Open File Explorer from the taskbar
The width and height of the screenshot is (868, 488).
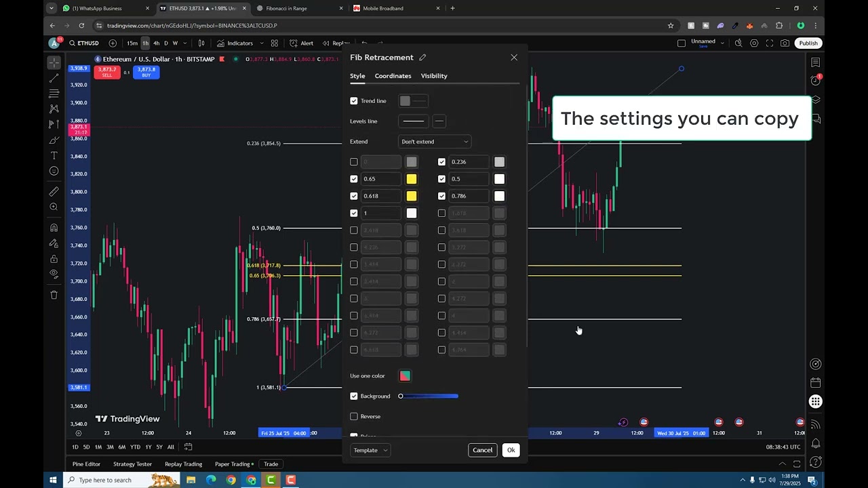click(x=191, y=480)
